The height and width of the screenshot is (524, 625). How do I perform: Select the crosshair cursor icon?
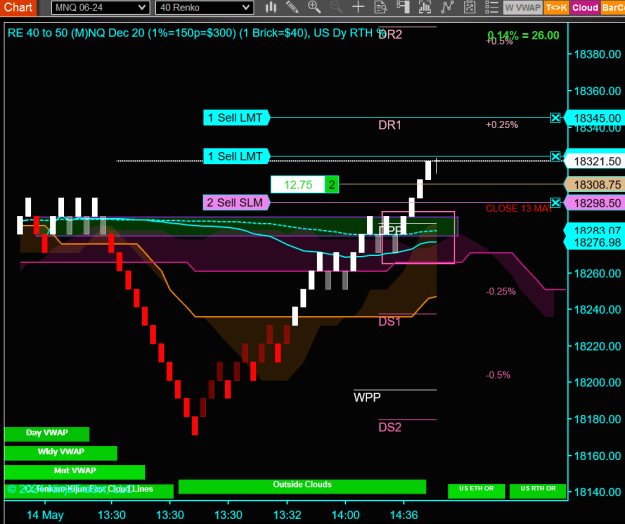pyautogui.click(x=358, y=7)
